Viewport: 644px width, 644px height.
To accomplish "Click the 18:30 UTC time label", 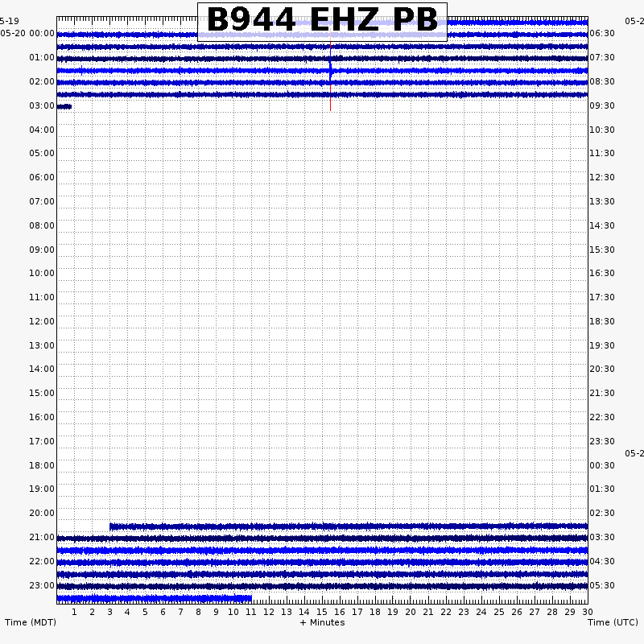I will [602, 321].
